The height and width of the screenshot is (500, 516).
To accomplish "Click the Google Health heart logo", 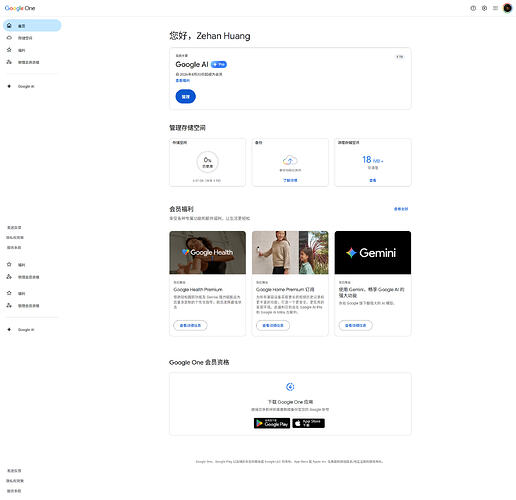I will click(186, 252).
